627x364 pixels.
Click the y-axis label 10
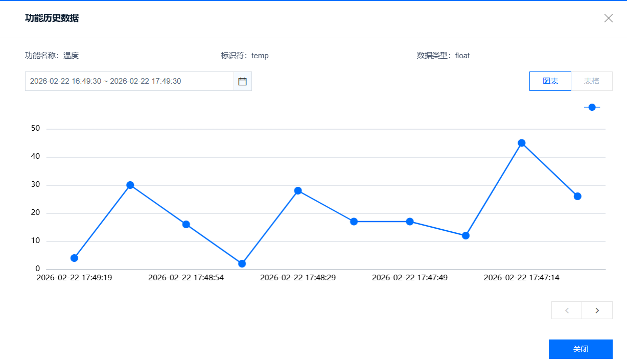point(35,241)
